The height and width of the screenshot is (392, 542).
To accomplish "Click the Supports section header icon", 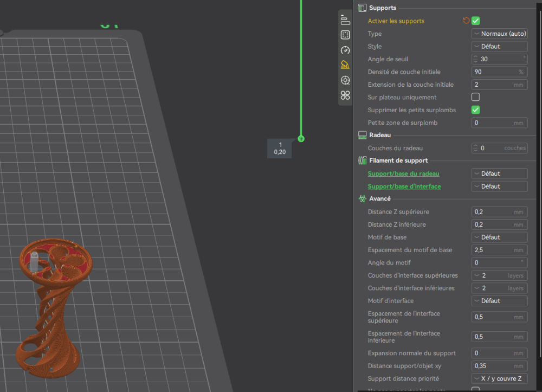I will click(362, 8).
